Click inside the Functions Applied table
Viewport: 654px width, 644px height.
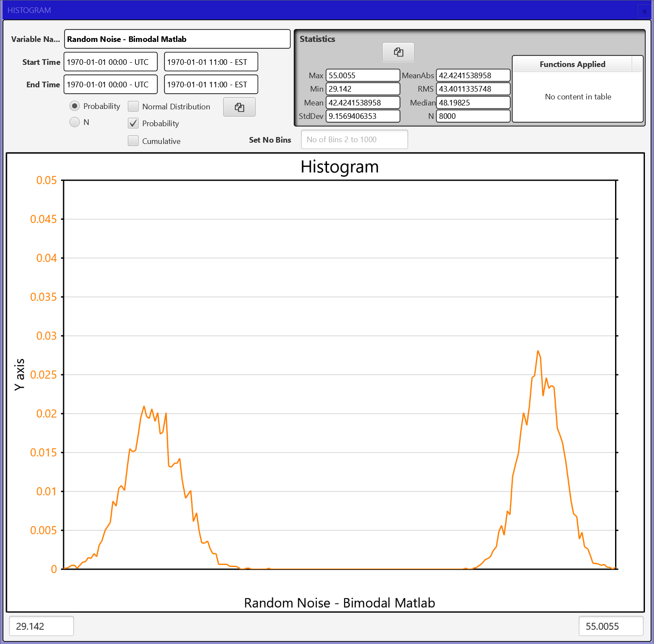578,97
